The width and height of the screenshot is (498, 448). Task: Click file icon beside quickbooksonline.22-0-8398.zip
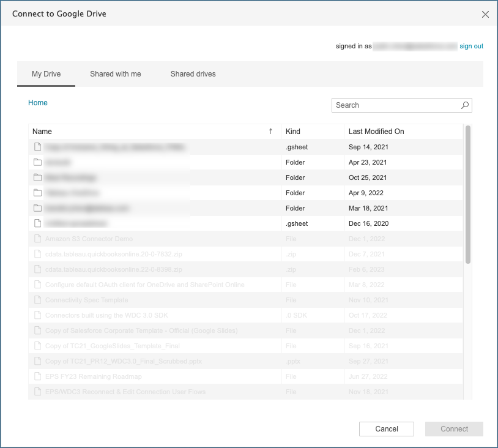pos(37,269)
